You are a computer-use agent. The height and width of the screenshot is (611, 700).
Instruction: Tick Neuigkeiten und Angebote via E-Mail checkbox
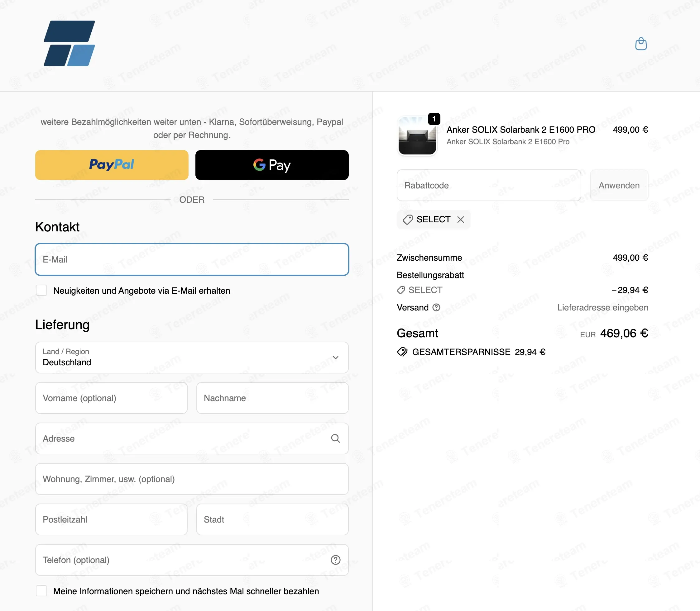tap(41, 291)
